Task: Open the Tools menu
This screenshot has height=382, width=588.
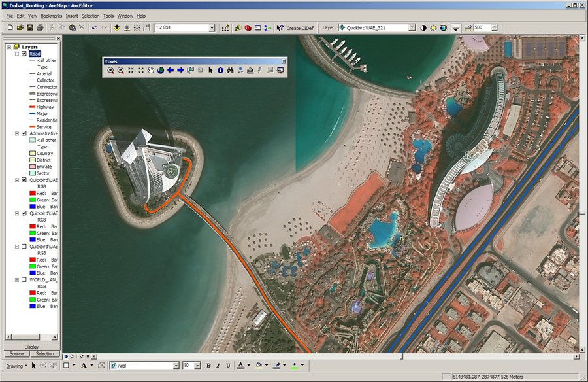Action: coord(108,16)
